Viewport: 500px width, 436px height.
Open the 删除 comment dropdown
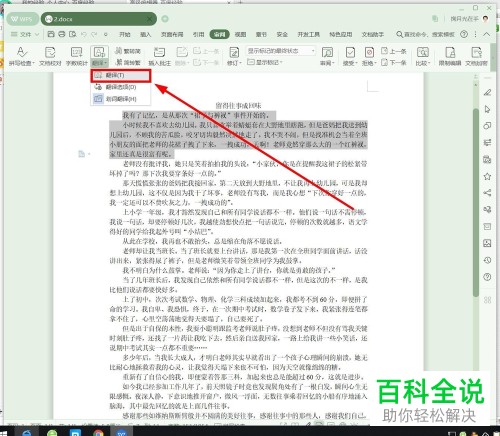pyautogui.click(x=182, y=56)
